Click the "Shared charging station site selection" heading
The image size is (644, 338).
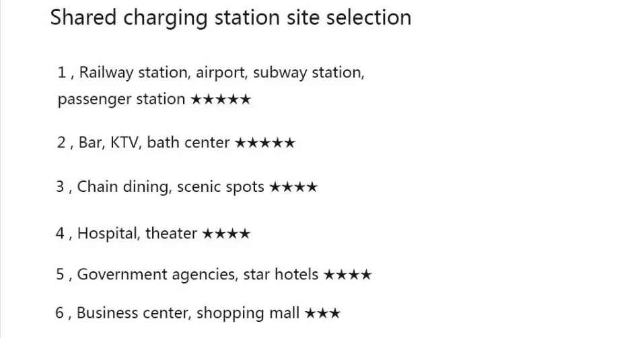point(230,18)
